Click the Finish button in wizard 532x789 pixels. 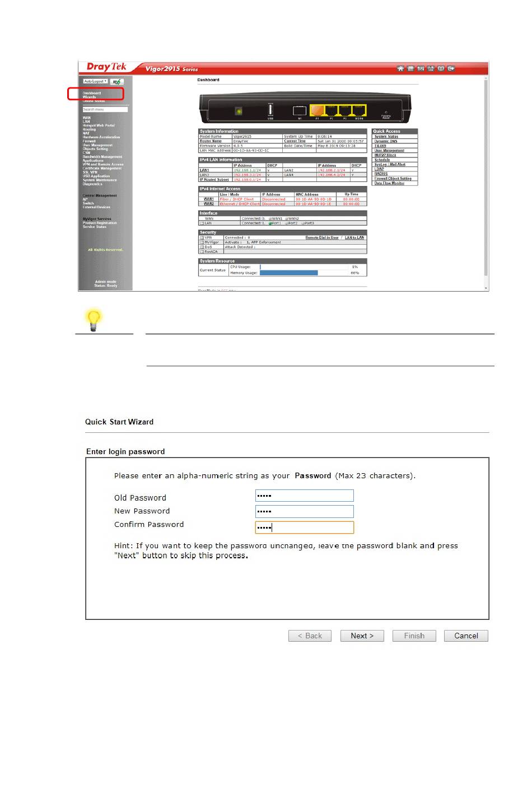pyautogui.click(x=414, y=636)
